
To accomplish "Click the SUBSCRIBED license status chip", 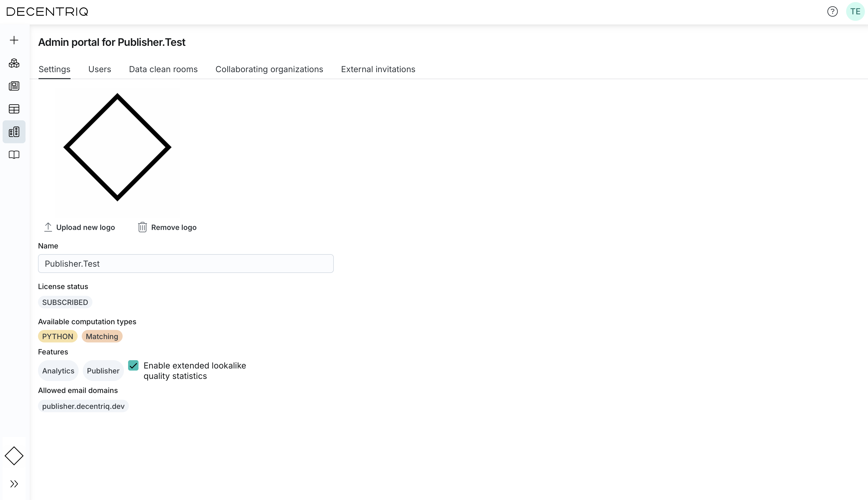I will (x=65, y=302).
